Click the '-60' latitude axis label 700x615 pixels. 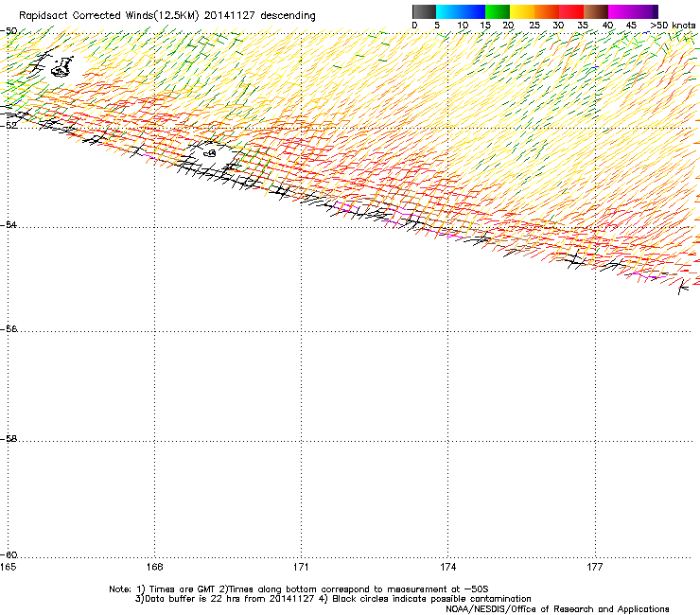pyautogui.click(x=9, y=554)
